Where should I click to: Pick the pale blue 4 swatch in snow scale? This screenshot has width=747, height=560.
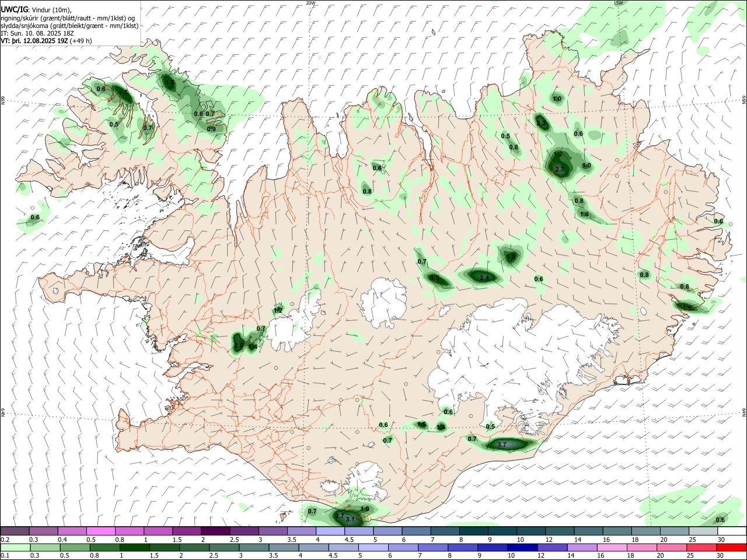click(x=330, y=531)
